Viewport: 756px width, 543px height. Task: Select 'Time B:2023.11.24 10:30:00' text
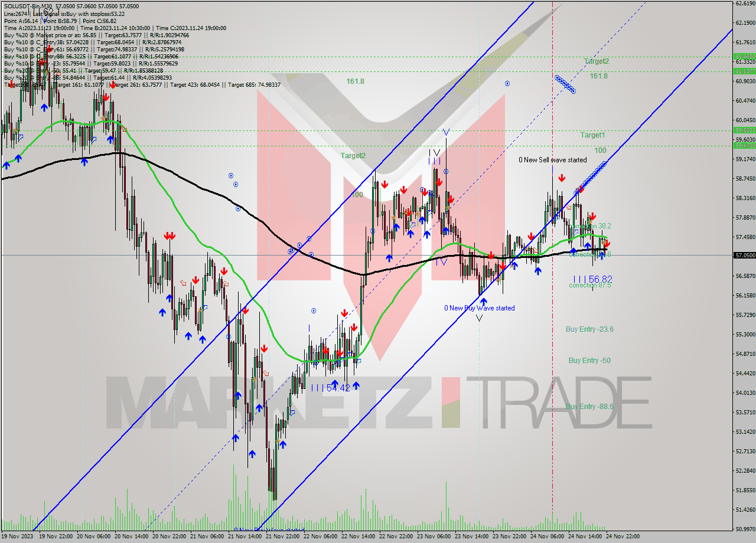point(116,28)
